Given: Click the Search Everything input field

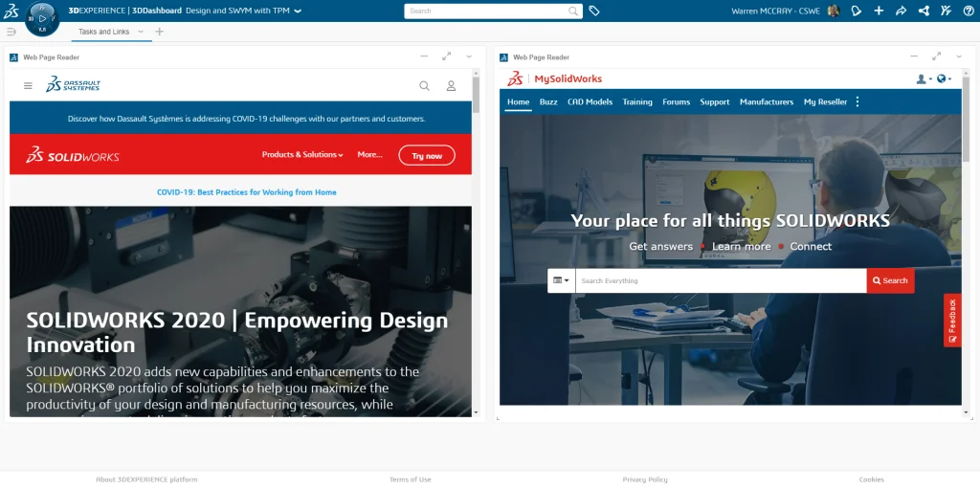Looking at the screenshot, I should pos(721,280).
